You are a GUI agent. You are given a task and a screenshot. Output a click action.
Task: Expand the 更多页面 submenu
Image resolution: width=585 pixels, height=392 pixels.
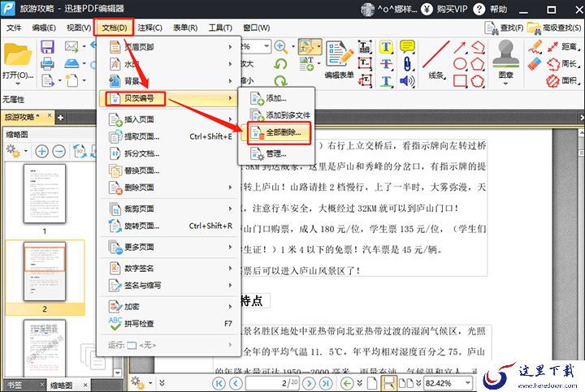(170, 247)
